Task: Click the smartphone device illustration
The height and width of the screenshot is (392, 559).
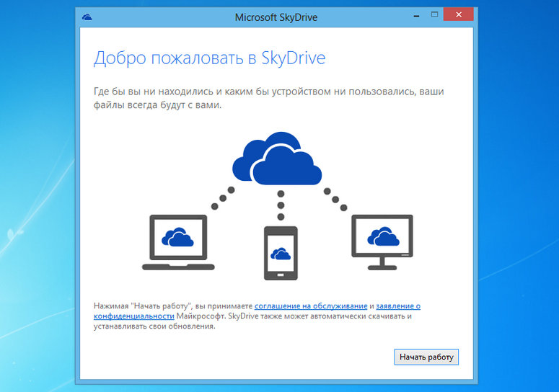Action: click(281, 253)
